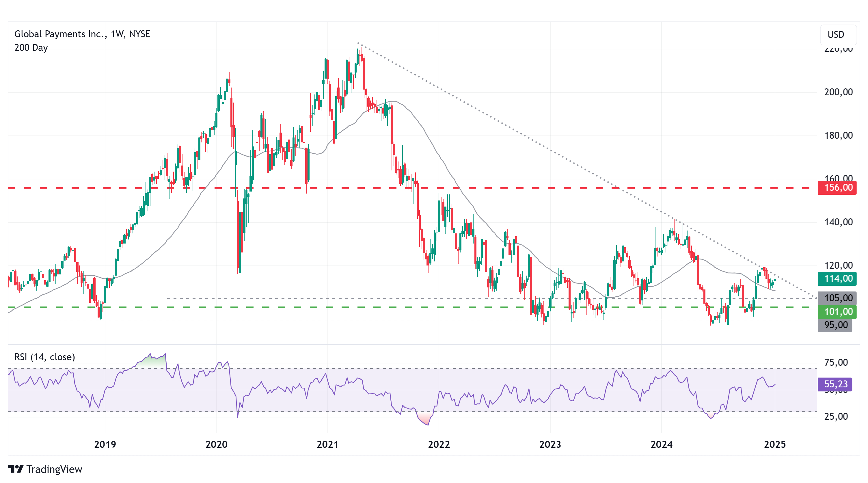This screenshot has width=868, height=483.
Task: Click the RSI (14, close) indicator label
Action: (x=44, y=357)
